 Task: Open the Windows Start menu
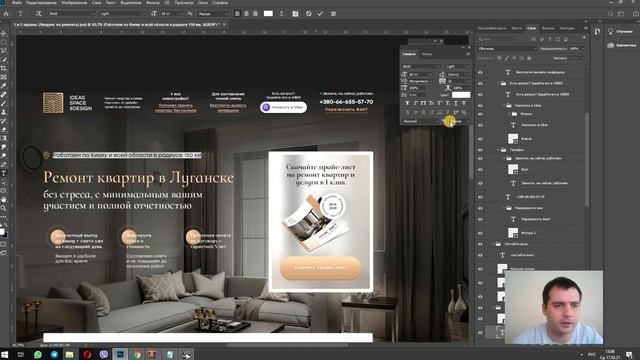(x=4, y=354)
